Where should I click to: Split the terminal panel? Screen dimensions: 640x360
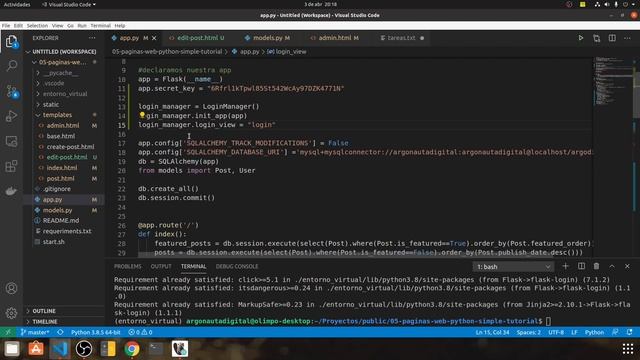(581, 266)
